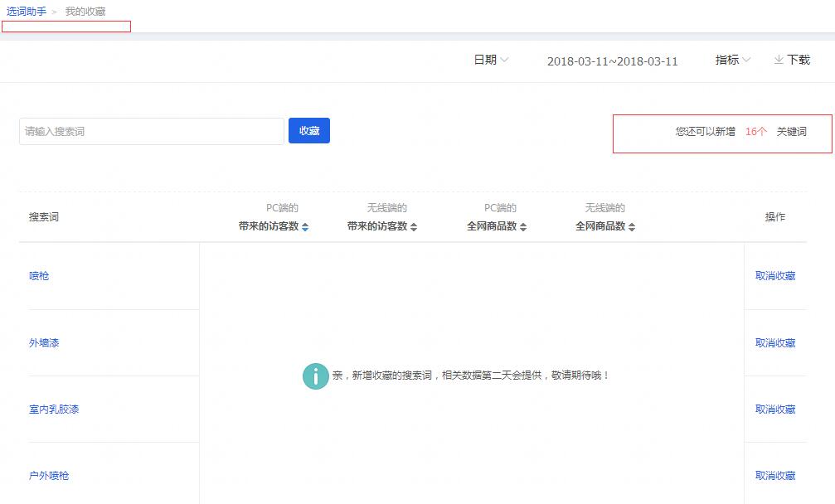
Task: Open keyword 外墙漆
Action: (44, 343)
